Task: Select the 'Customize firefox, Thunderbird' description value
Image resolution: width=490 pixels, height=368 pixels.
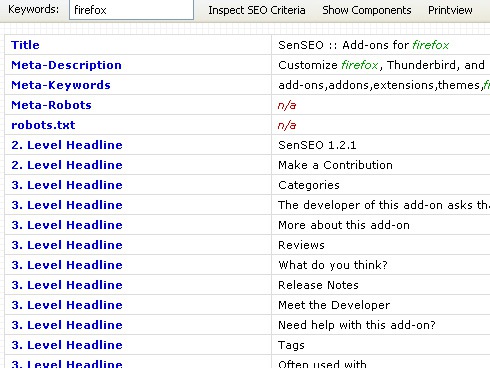Action: pos(381,65)
